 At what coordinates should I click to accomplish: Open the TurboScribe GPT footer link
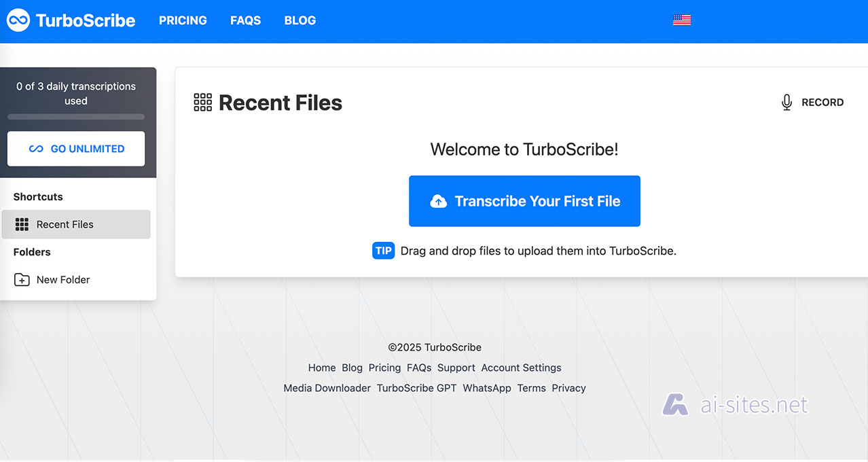coord(416,388)
